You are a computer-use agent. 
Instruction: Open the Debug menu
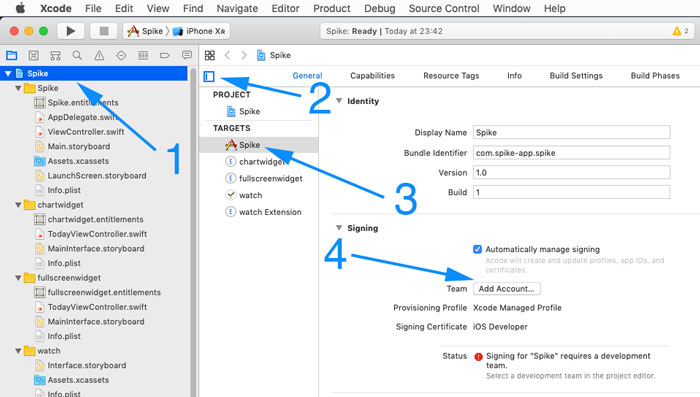[379, 8]
